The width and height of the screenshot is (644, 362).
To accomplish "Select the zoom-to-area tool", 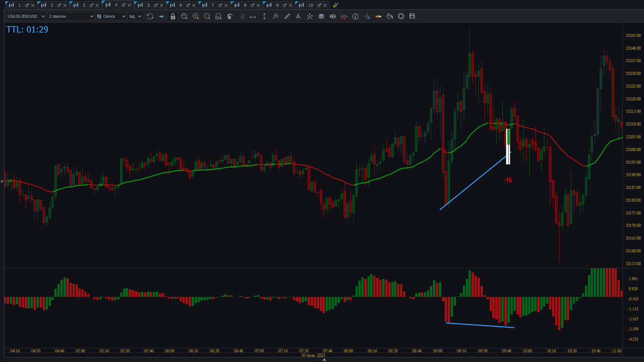I will (x=218, y=16).
